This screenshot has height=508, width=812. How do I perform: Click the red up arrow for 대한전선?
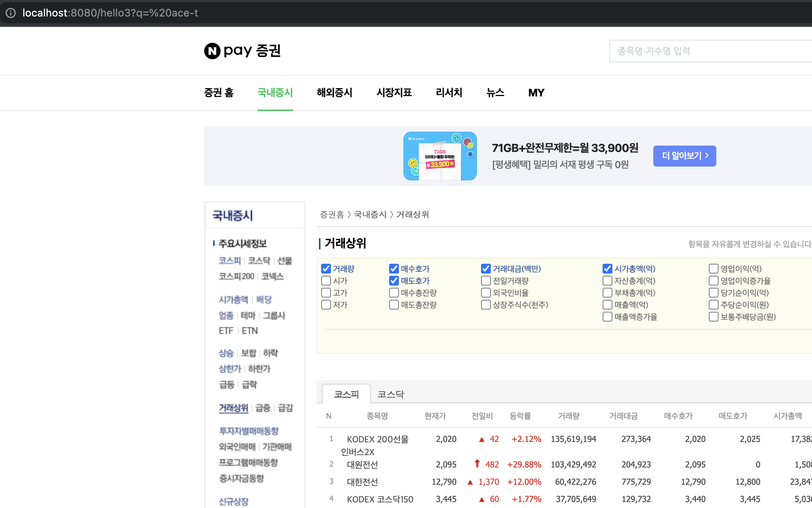pos(470,482)
